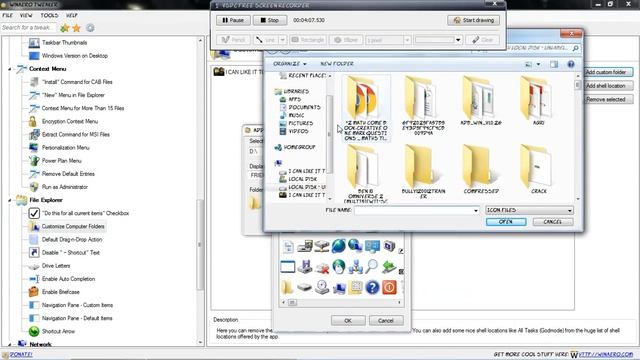
Task: Click the icon picker horizontal scrollbar
Action: click(341, 302)
